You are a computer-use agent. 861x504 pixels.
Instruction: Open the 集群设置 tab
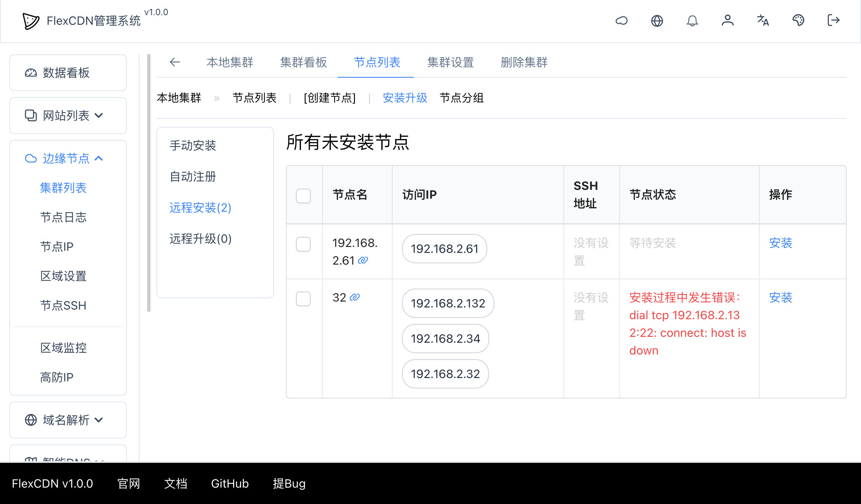pyautogui.click(x=450, y=62)
